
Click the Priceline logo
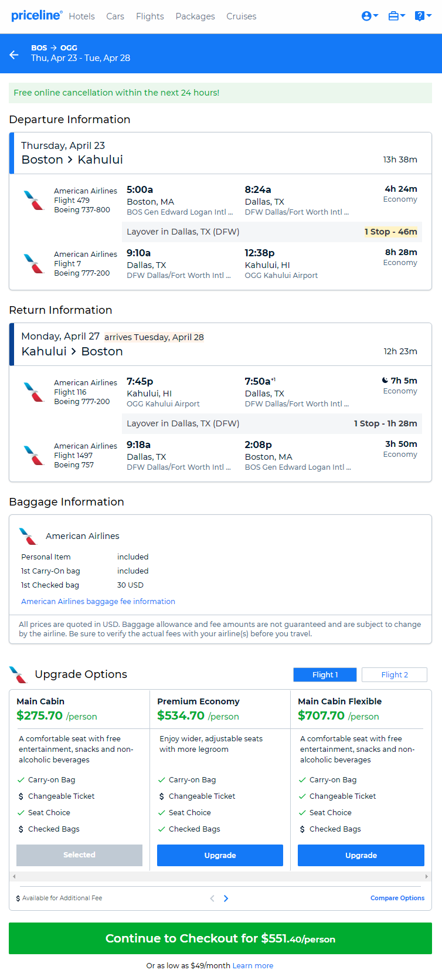tap(36, 15)
